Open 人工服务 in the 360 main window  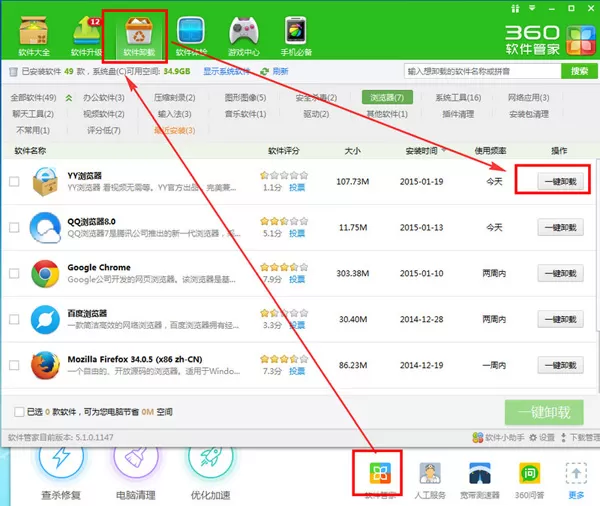click(430, 480)
